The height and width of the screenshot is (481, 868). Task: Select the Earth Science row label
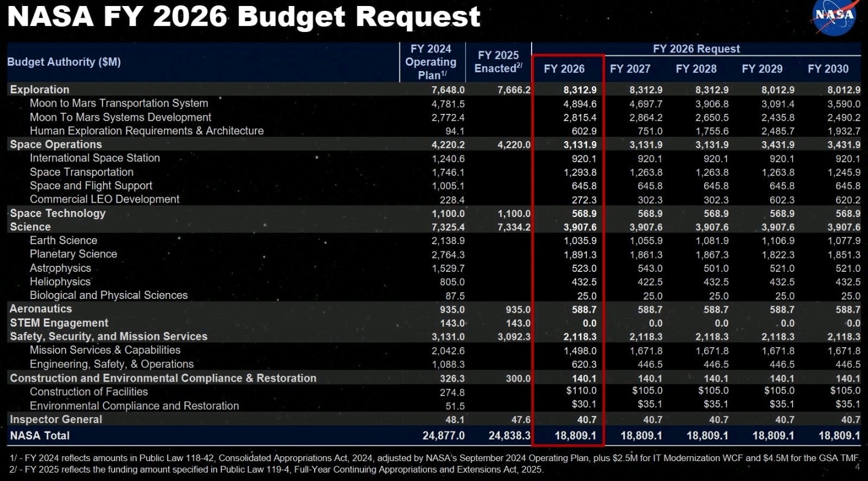[x=63, y=240]
